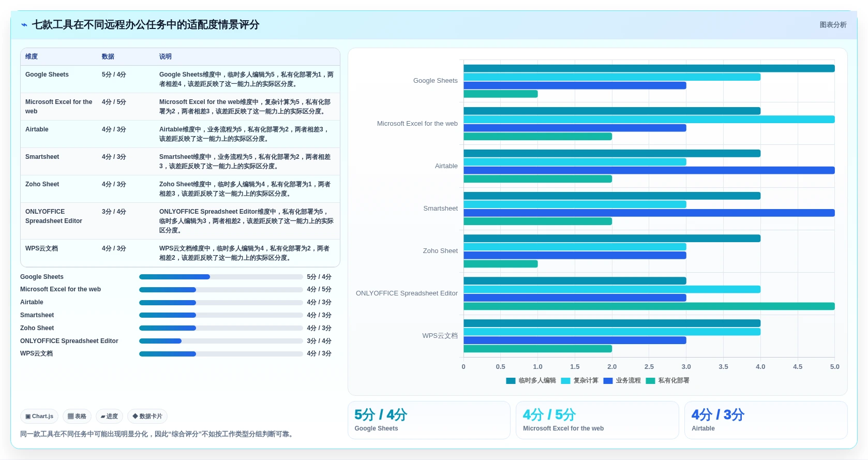Click the 4分 / 3分 Airtable data card
Image resolution: width=868 pixels, height=460 pixels.
click(766, 420)
